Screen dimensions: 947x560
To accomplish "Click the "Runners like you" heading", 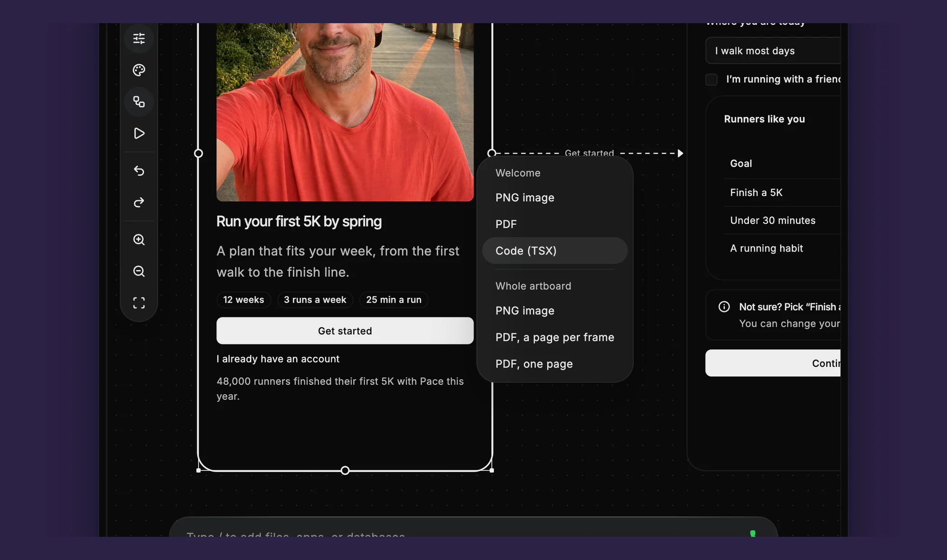I will tap(764, 119).
